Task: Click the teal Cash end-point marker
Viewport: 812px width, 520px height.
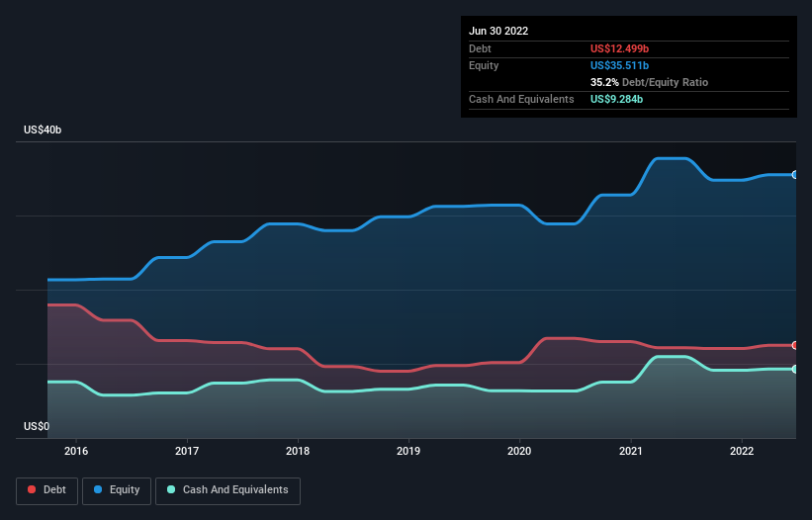Action: (795, 369)
